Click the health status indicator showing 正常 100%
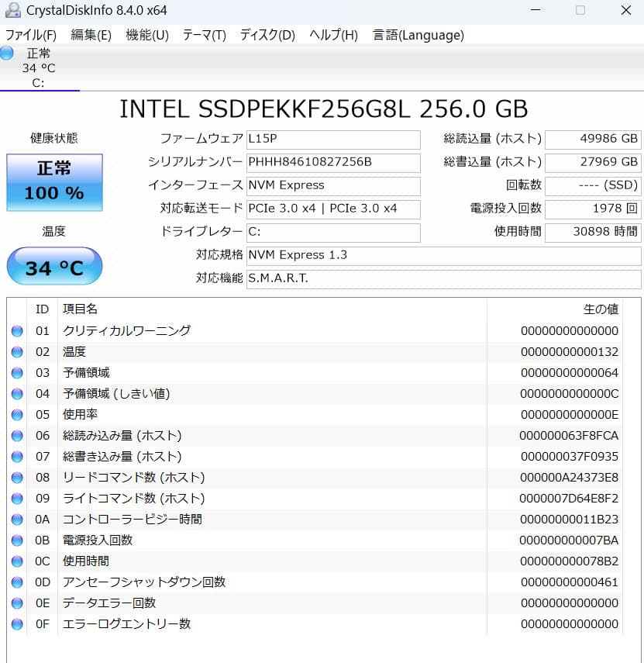 (x=53, y=183)
